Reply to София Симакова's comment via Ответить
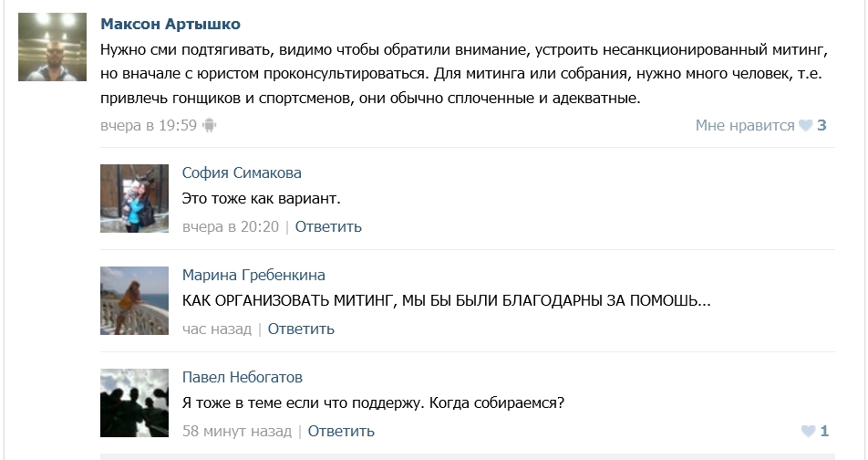 pos(328,226)
